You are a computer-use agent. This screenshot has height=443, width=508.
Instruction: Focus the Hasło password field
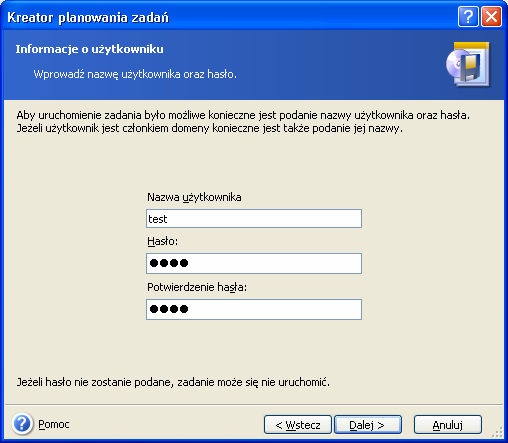point(254,263)
